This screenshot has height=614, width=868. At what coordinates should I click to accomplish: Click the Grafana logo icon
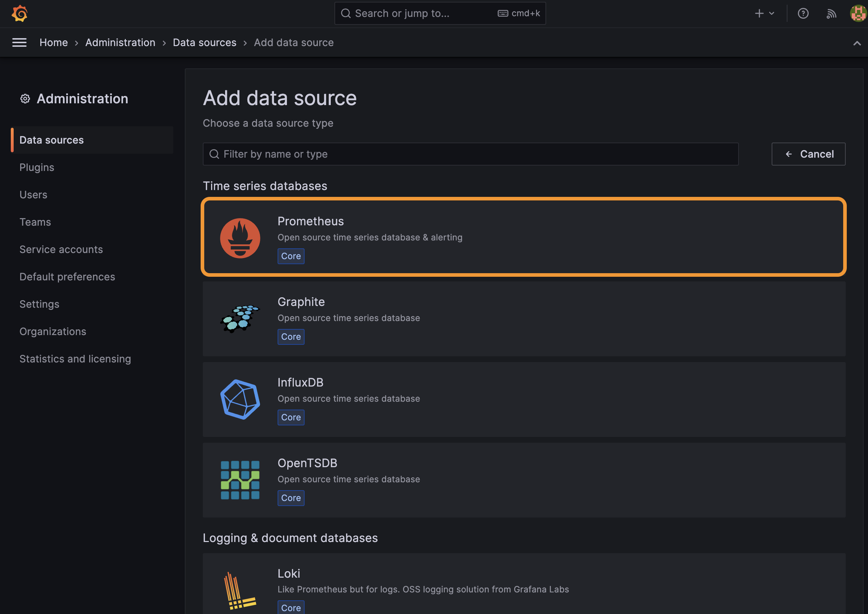pyautogui.click(x=20, y=14)
